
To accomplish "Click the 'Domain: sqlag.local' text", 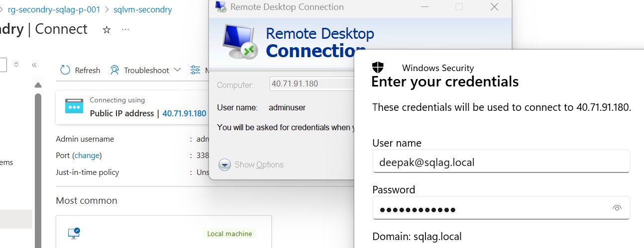I will [417, 237].
